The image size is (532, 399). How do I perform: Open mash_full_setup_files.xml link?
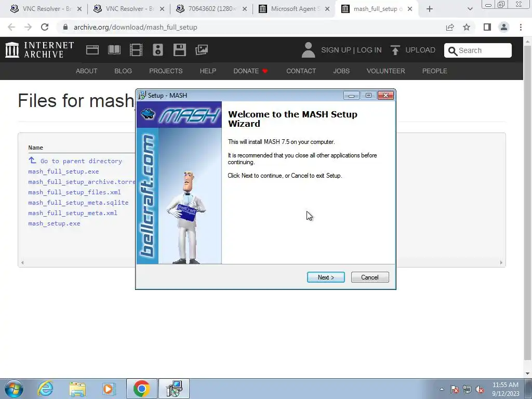point(74,192)
